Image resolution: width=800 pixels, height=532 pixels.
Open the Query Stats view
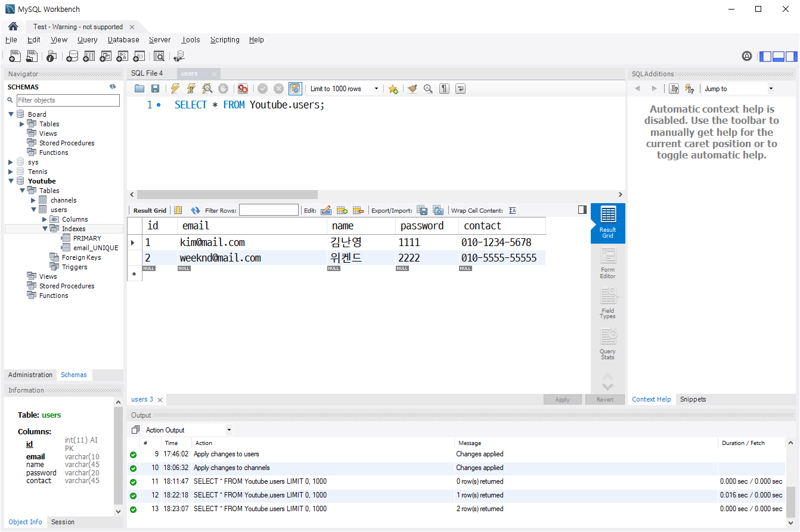pyautogui.click(x=607, y=344)
